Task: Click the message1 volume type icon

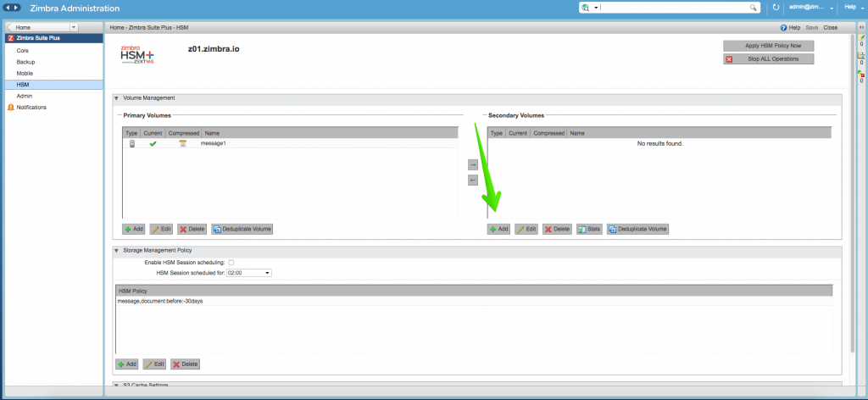Action: (131, 144)
